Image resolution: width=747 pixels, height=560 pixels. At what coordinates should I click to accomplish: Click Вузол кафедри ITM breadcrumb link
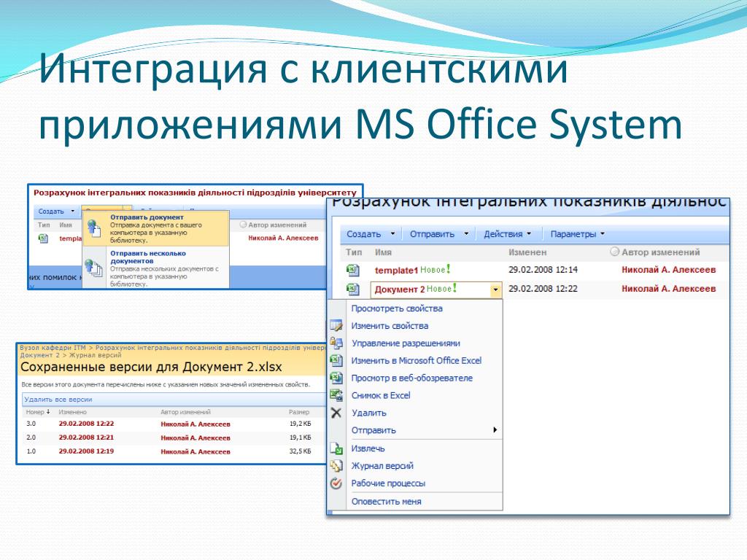(53, 348)
